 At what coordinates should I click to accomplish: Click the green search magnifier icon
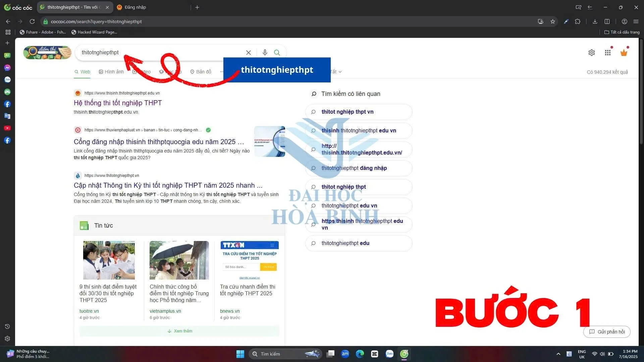(x=277, y=52)
